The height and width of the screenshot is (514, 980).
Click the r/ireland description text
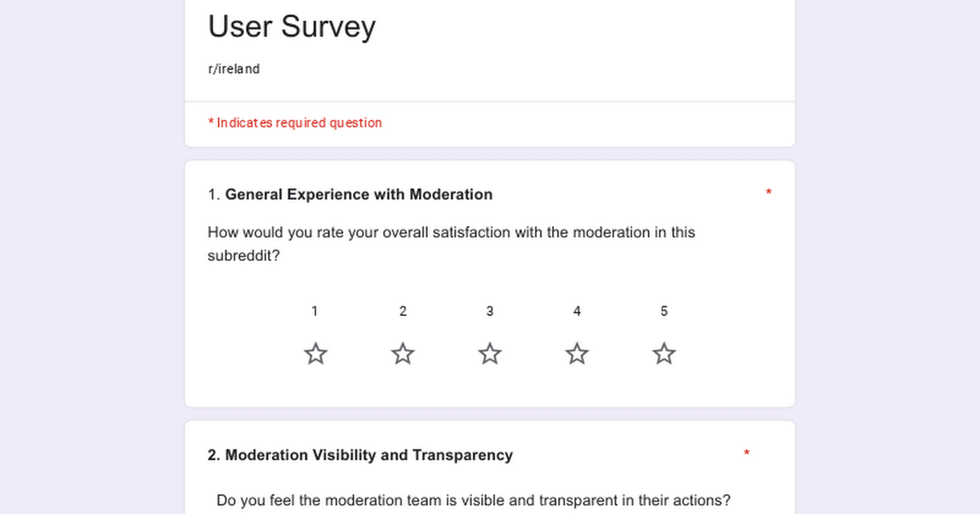point(234,69)
